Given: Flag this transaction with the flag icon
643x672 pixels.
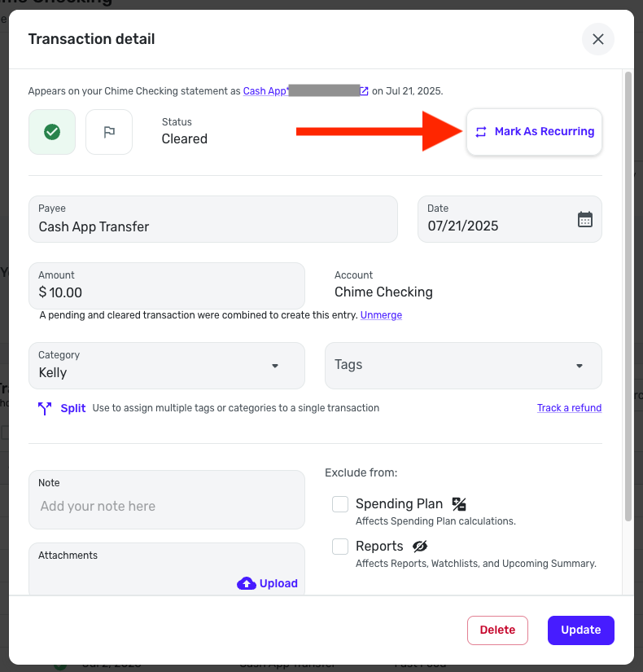Looking at the screenshot, I should click(109, 132).
